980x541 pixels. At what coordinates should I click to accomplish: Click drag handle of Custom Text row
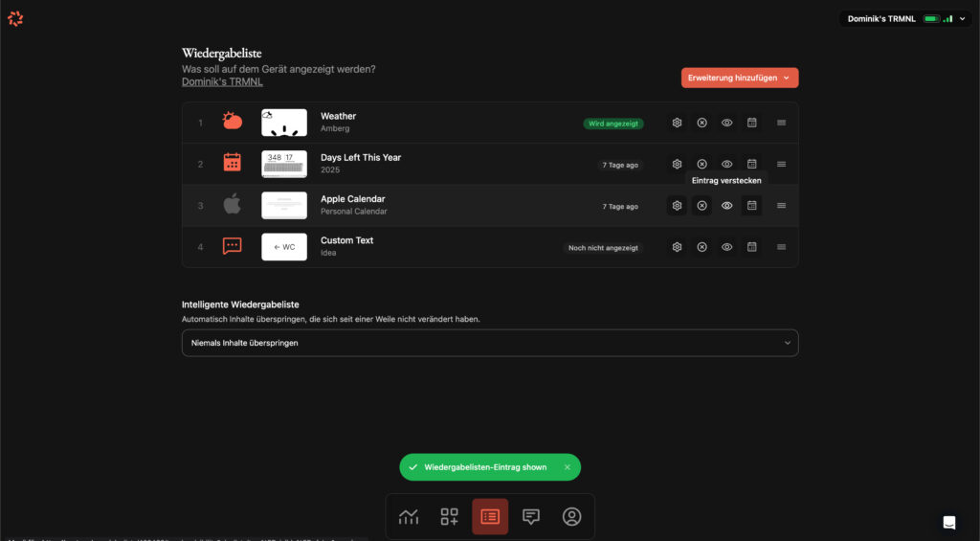point(781,247)
